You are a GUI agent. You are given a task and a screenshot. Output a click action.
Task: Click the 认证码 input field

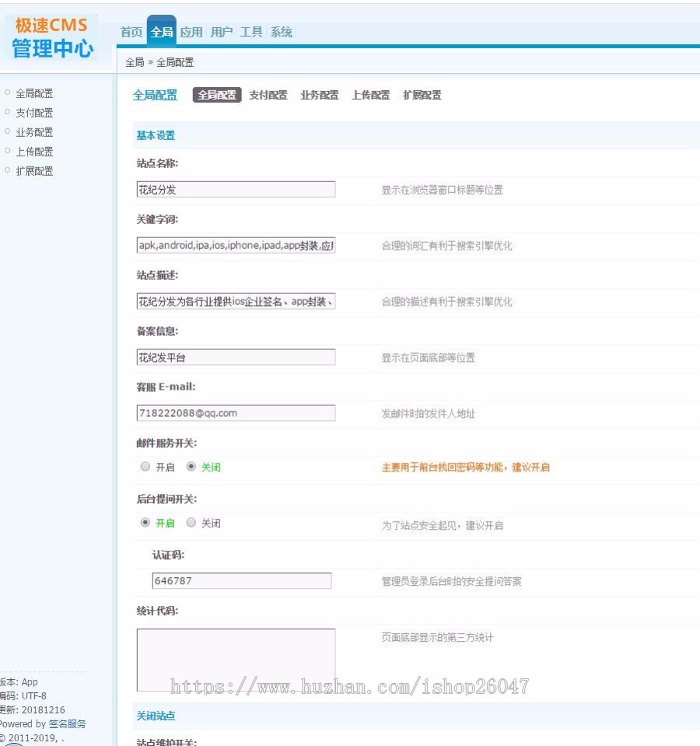(x=242, y=580)
